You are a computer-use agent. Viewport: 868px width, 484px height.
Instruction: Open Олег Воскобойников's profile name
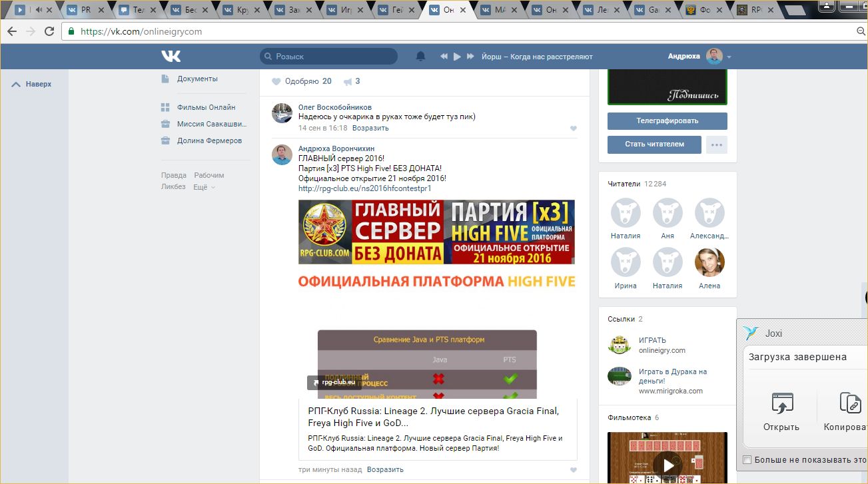coord(335,107)
